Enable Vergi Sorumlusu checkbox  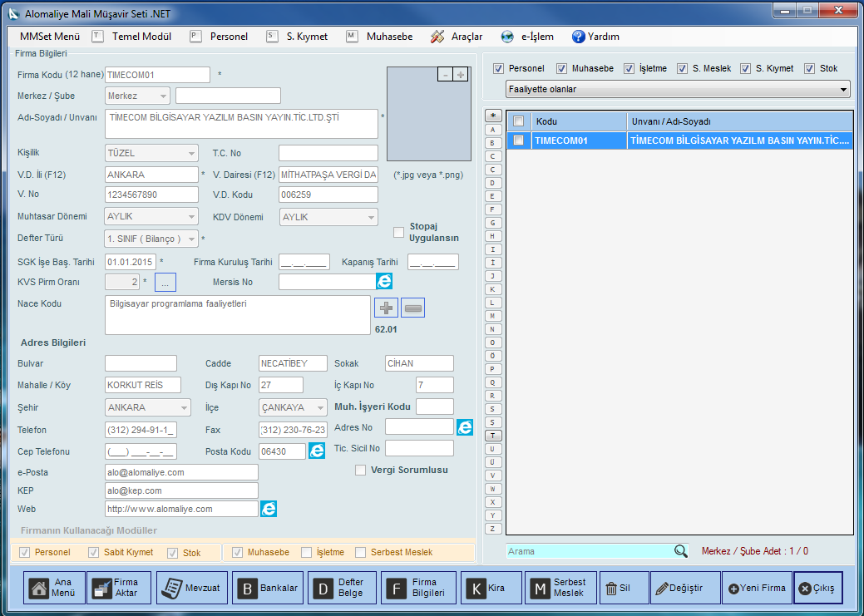360,470
